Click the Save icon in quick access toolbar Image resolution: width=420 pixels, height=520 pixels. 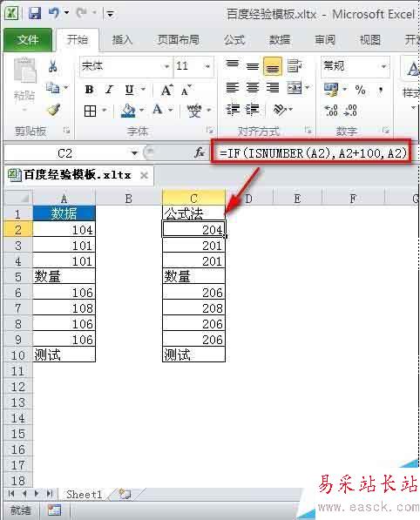[35, 14]
